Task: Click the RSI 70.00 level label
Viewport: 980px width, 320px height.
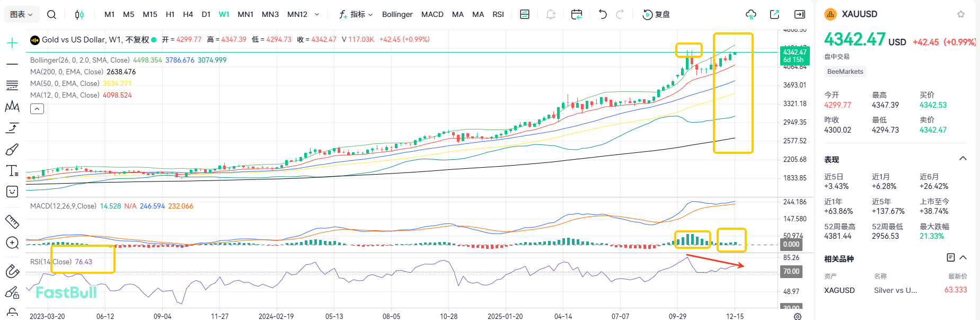Action: (x=791, y=271)
